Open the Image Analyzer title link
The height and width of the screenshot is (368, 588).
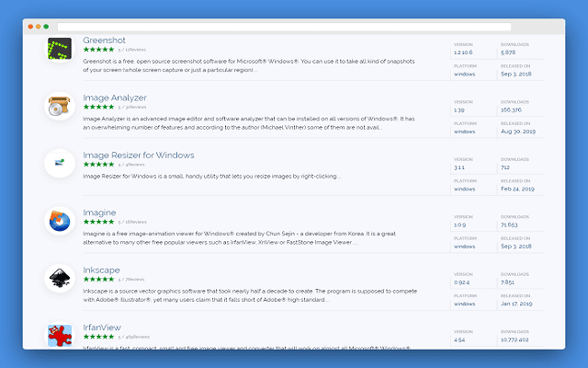coord(114,97)
